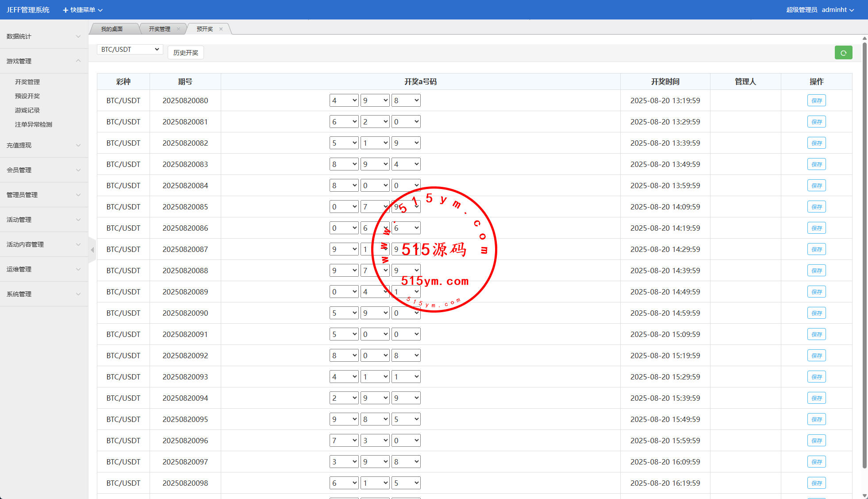Screen dimensions: 868x499
Task: Switch to the 我的桌面 tab
Action: (x=112, y=29)
